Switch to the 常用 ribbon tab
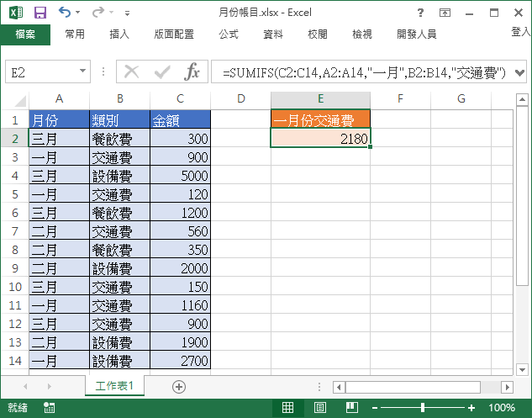The image size is (532, 418). (x=75, y=34)
